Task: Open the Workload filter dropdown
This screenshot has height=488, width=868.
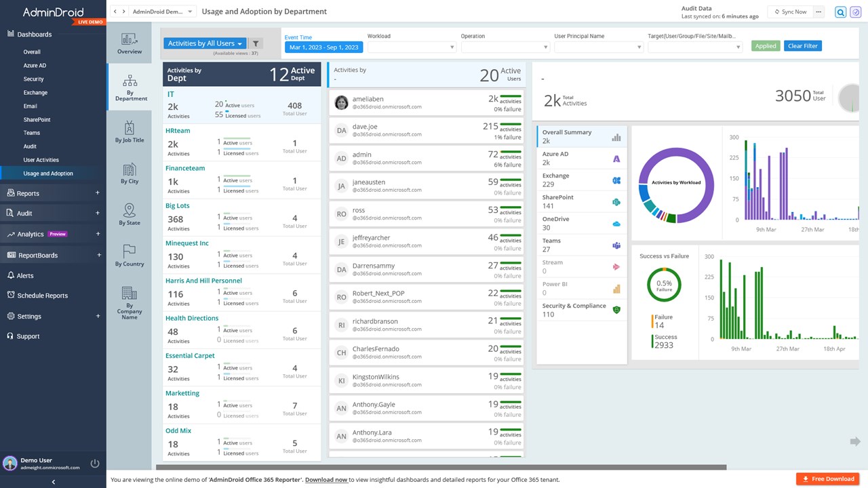Action: (x=412, y=47)
